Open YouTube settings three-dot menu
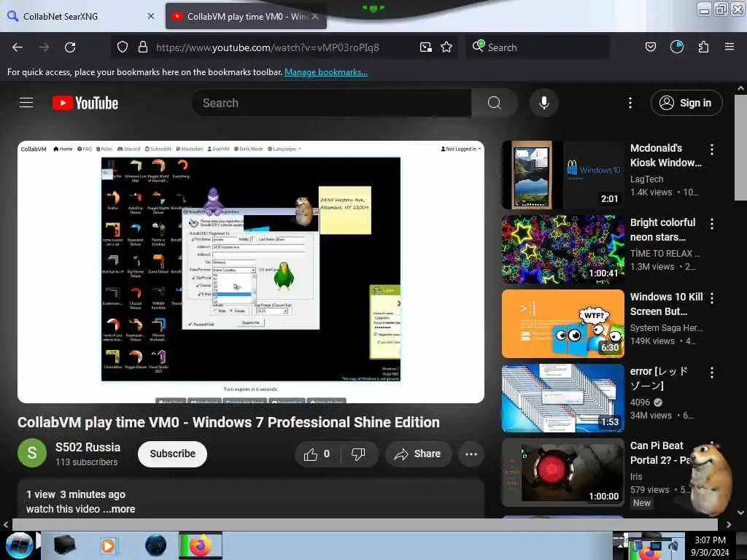747x560 pixels. coord(630,103)
